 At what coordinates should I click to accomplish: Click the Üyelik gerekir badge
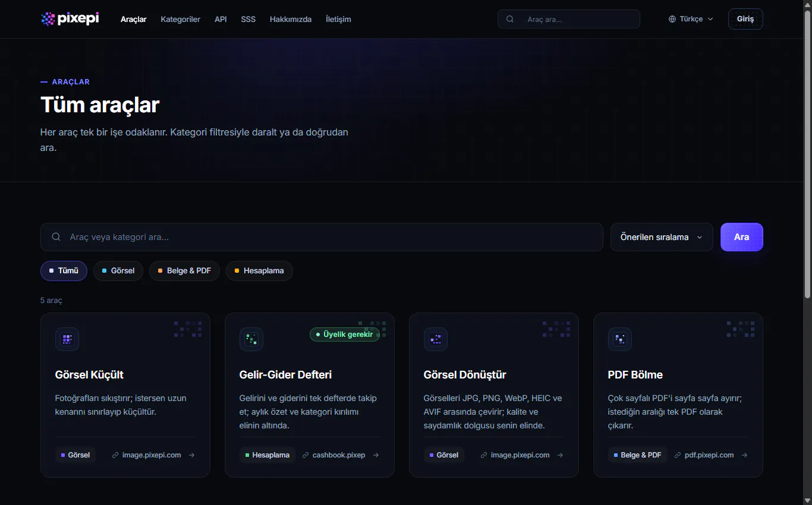pos(345,334)
